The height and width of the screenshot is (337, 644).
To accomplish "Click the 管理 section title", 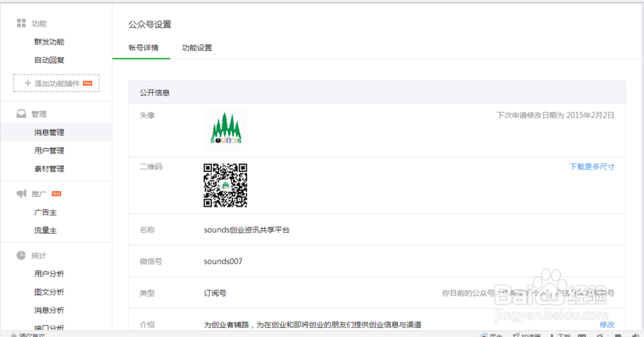I will [x=39, y=114].
